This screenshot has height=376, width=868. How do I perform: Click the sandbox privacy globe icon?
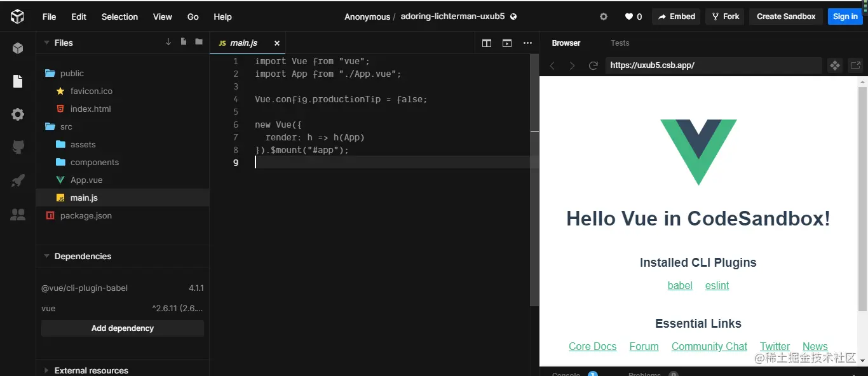point(513,17)
